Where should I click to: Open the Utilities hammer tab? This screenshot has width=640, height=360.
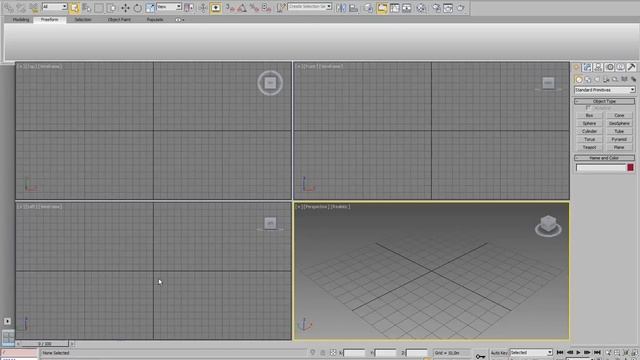(x=631, y=67)
